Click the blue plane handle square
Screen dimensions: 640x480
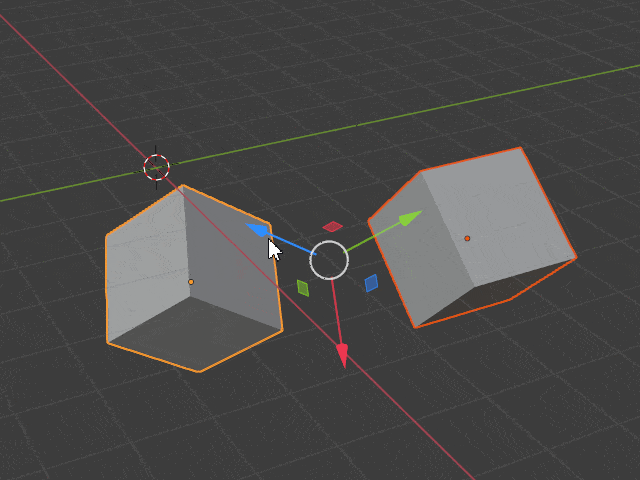pos(371,283)
